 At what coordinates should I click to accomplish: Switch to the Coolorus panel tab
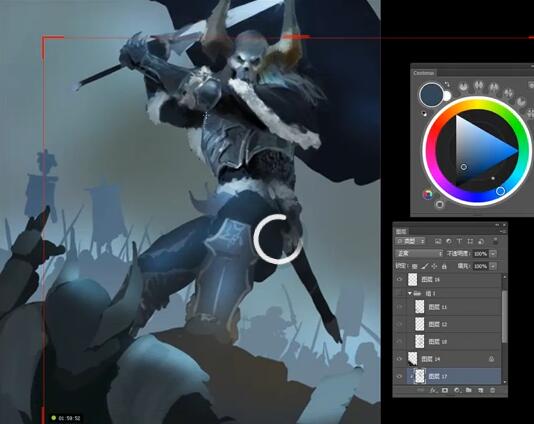point(424,73)
